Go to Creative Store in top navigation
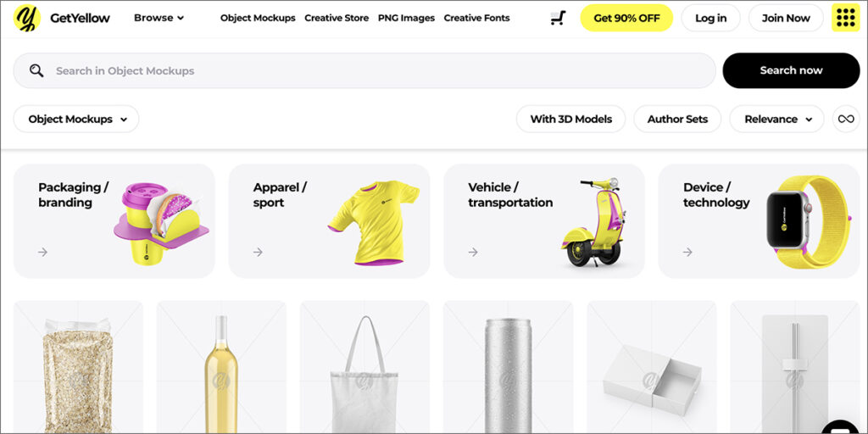The width and height of the screenshot is (868, 434). pyautogui.click(x=337, y=18)
